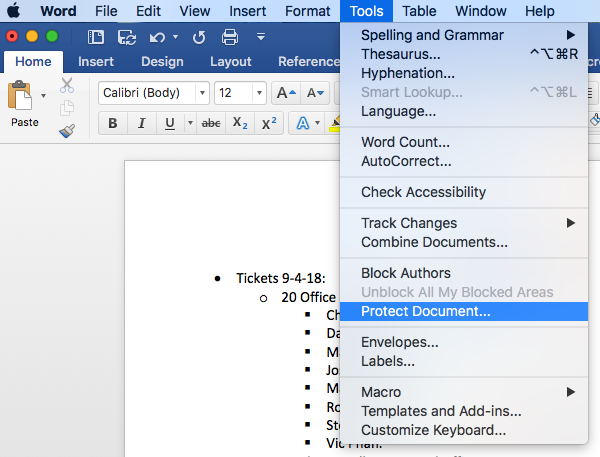Open Text Effects dropdown arrow
Image resolution: width=600 pixels, height=457 pixels.
(x=318, y=123)
